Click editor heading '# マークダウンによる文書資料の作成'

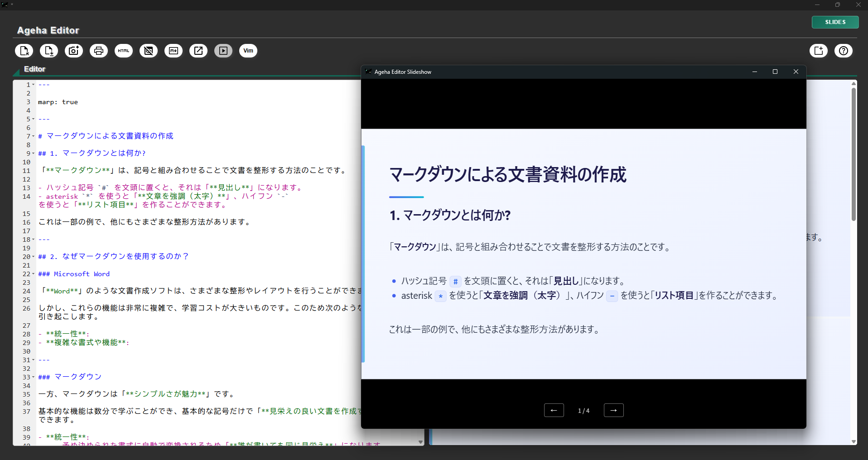106,136
